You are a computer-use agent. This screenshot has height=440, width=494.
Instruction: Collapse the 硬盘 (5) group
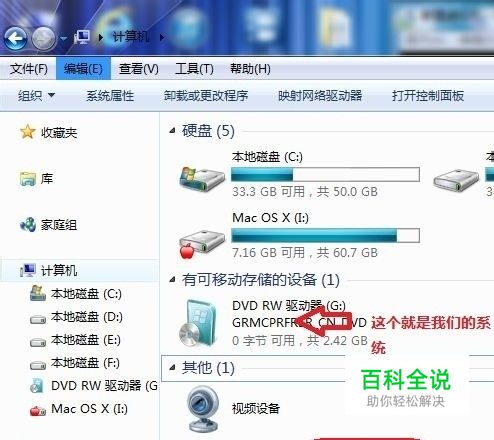click(172, 131)
